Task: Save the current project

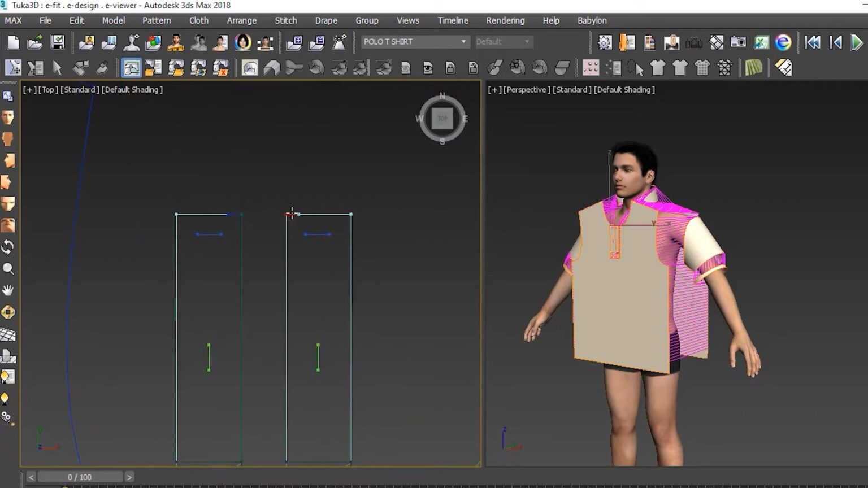Action: tap(57, 42)
